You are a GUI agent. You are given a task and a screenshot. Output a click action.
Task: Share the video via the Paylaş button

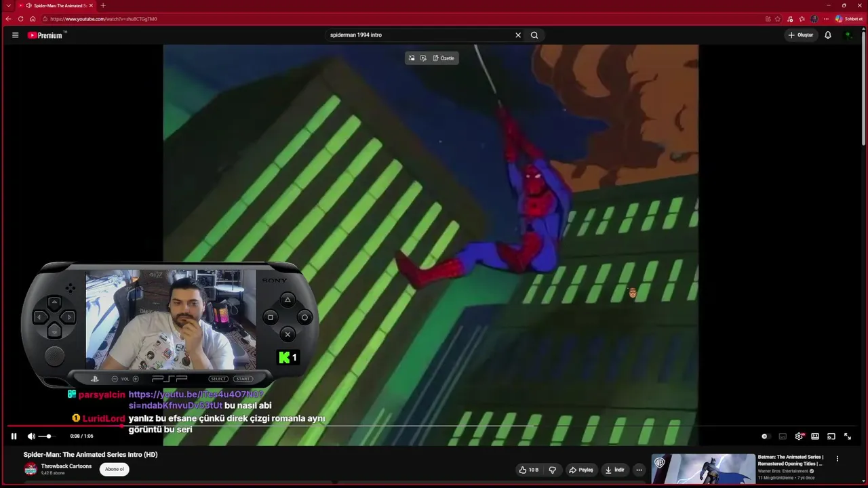[x=581, y=470]
